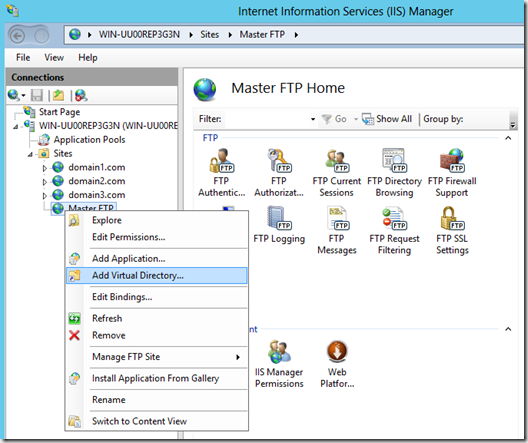This screenshot has width=528, height=443.
Task: Open the Filter dropdown arrow
Action: pyautogui.click(x=313, y=119)
